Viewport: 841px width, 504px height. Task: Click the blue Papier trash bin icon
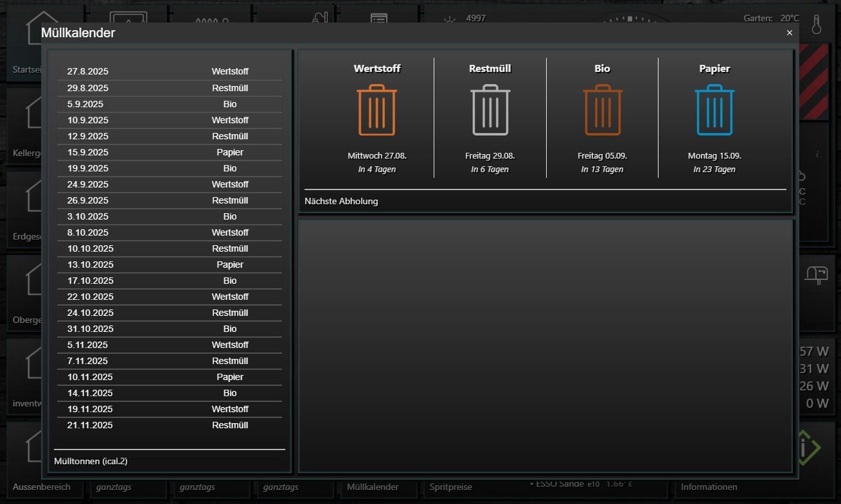[x=714, y=110]
